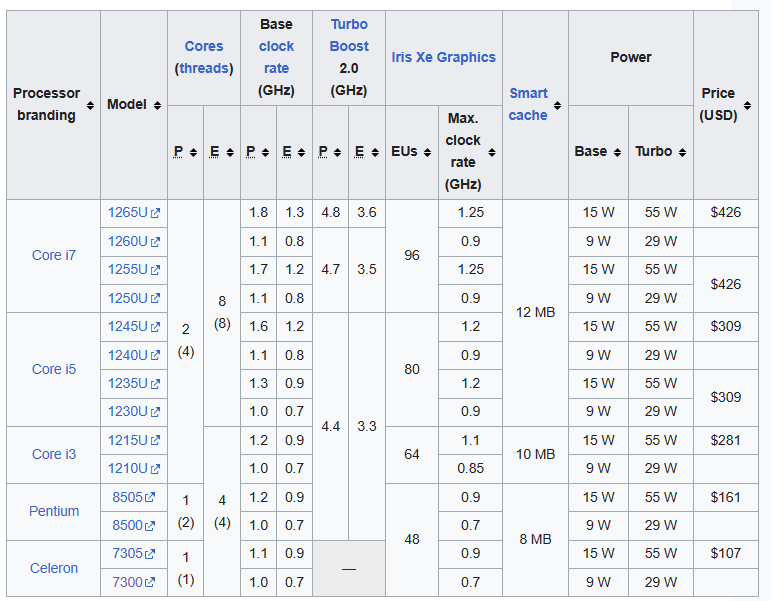Sort by EUs column arrows
The image size is (771, 601).
pyautogui.click(x=427, y=152)
